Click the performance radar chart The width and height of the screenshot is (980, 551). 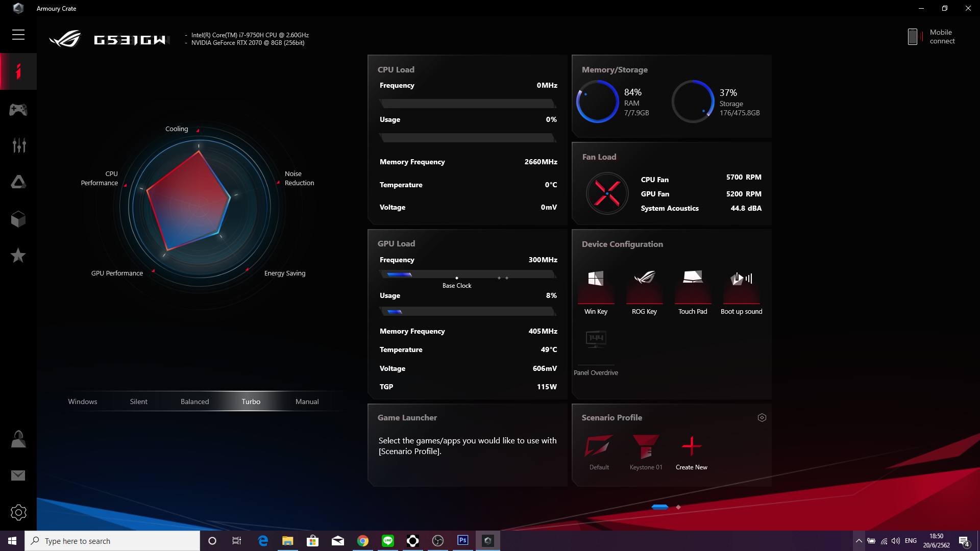pos(199,208)
